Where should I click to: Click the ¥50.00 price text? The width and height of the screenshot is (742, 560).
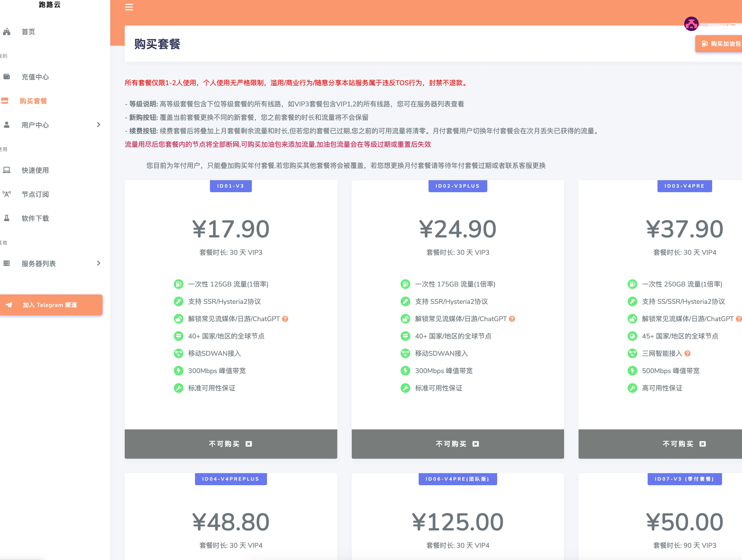click(x=685, y=522)
